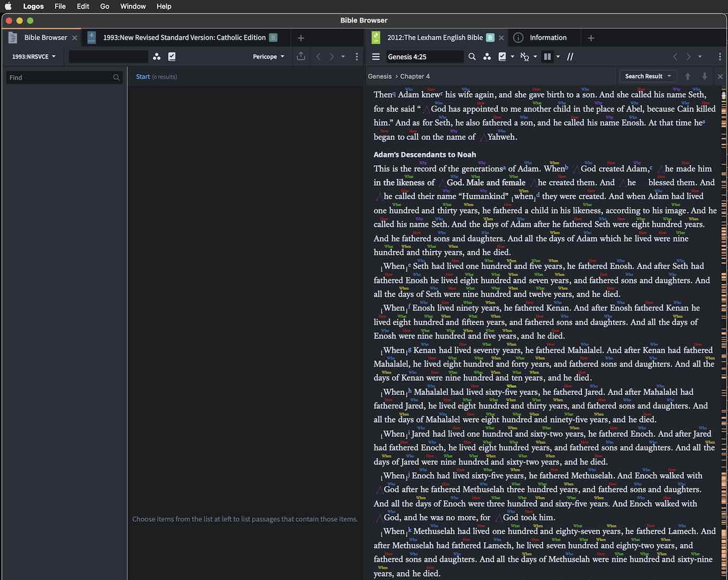Open the Help menu
Image resolution: width=728 pixels, height=580 pixels.
tap(164, 6)
